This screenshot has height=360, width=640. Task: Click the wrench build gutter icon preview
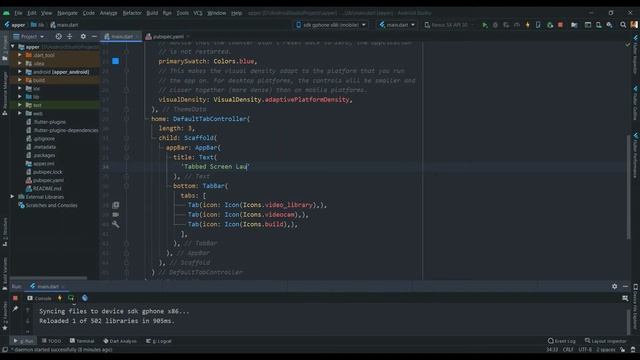(x=116, y=224)
